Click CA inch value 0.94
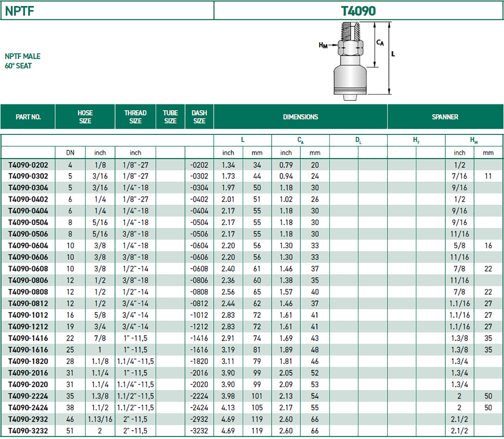This screenshot has height=439, width=504. (x=286, y=176)
